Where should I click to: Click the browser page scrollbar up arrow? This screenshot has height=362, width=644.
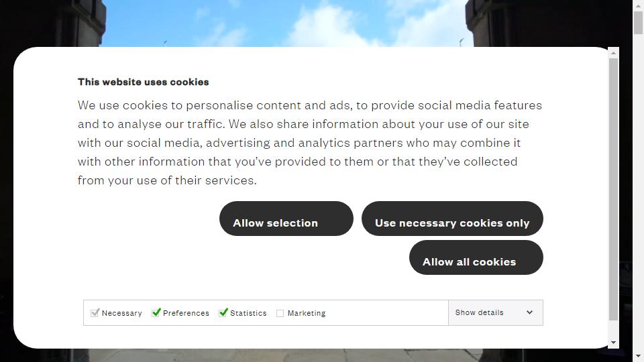click(638, 5)
